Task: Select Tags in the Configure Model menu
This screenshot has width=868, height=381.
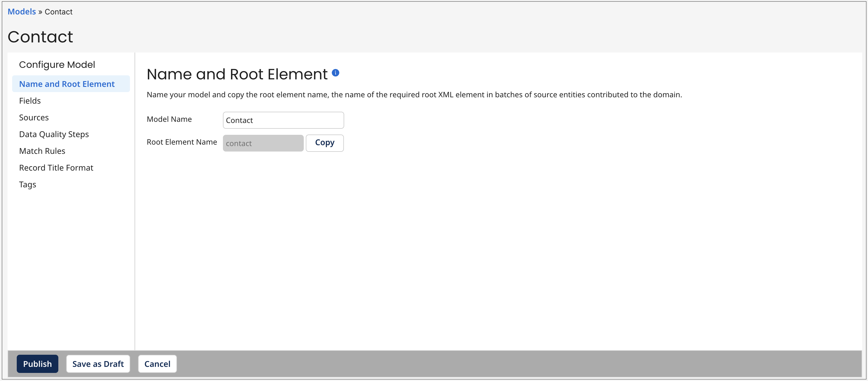Action: click(x=27, y=184)
